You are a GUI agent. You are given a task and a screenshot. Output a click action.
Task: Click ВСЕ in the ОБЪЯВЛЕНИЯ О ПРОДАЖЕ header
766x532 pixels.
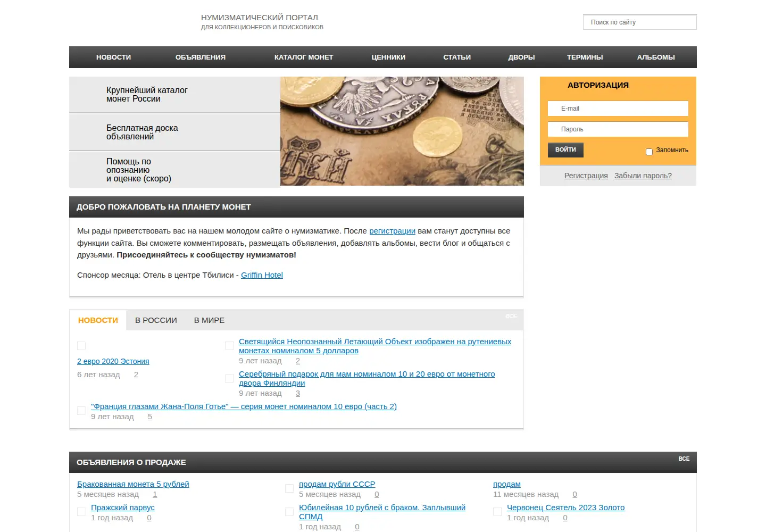(x=684, y=459)
